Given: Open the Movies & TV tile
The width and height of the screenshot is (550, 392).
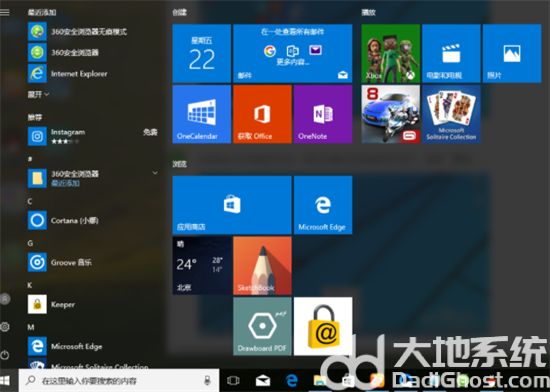Looking at the screenshot, I should pyautogui.click(x=451, y=53).
